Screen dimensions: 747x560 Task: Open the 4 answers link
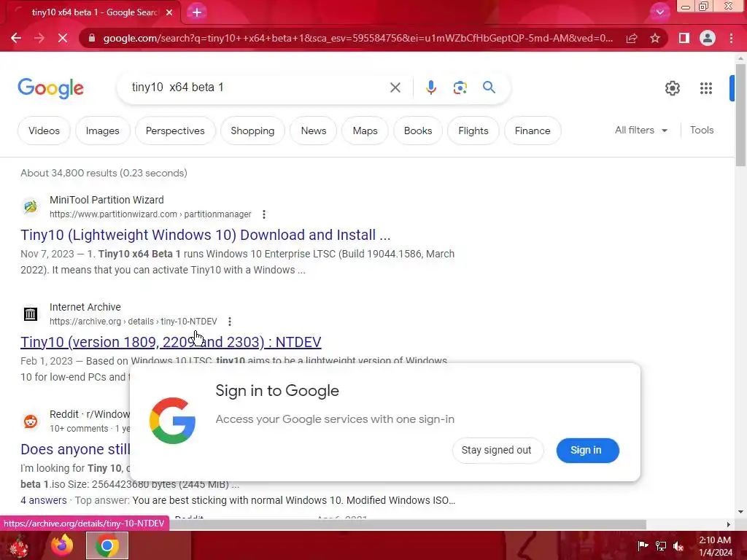pos(43,500)
